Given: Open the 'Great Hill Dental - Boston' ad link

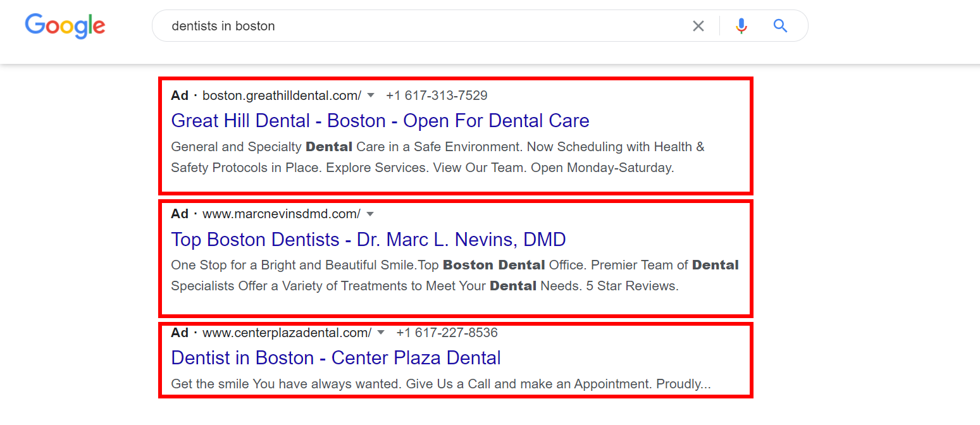Looking at the screenshot, I should (380, 121).
